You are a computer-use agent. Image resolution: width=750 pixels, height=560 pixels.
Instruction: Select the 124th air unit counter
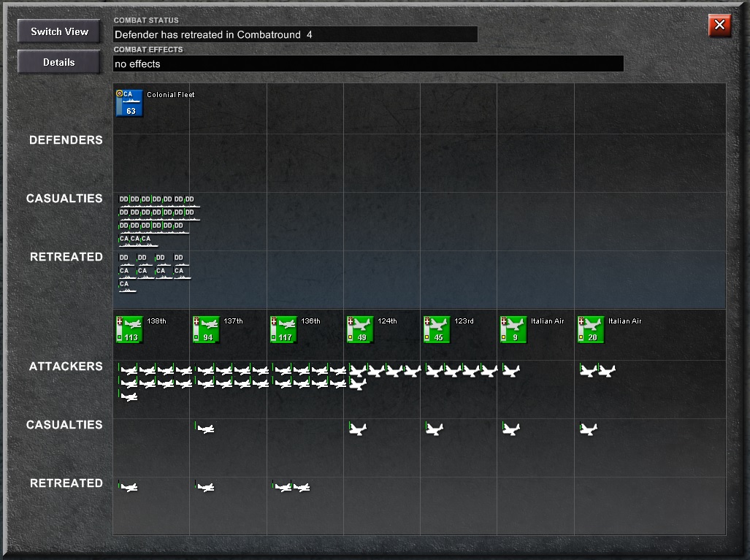point(360,329)
